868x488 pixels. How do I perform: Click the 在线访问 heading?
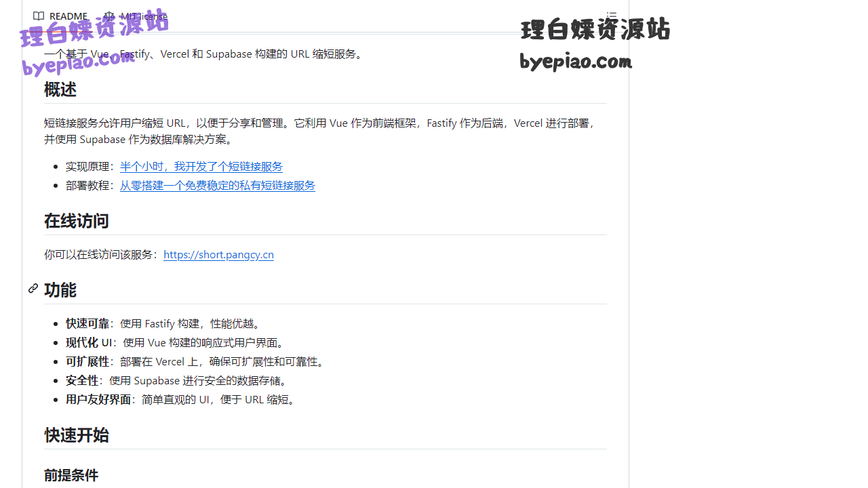(76, 221)
